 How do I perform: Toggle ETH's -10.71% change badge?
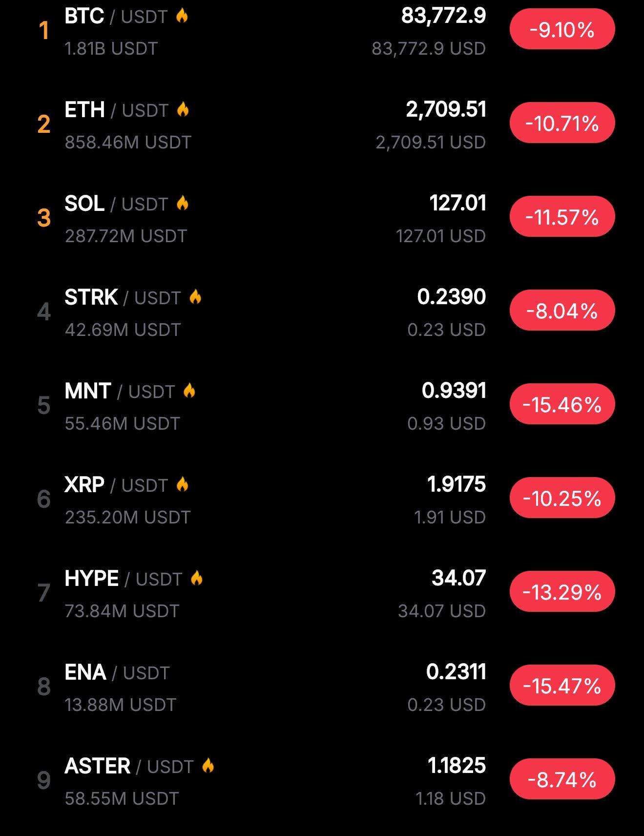(562, 124)
